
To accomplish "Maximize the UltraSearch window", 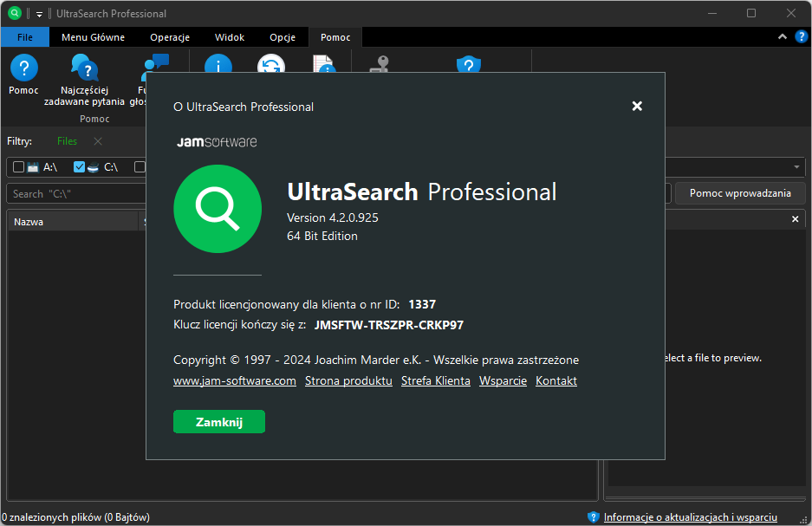I will coord(750,14).
